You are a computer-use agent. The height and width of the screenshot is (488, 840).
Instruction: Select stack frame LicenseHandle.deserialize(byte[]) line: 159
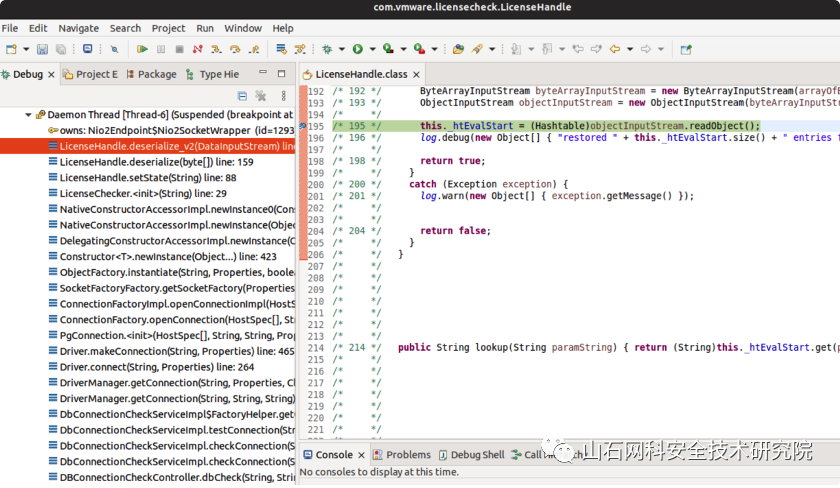(x=156, y=162)
